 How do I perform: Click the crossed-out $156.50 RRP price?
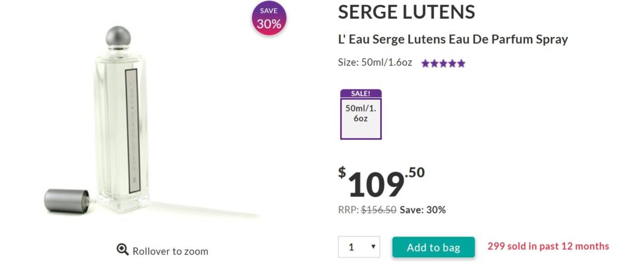pos(379,210)
